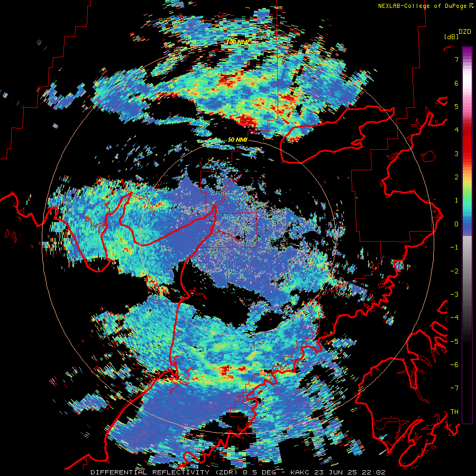Viewport: 476px width, 476px height.
Task: Click the 22:02 timestamp in the footer
Action: [374, 472]
